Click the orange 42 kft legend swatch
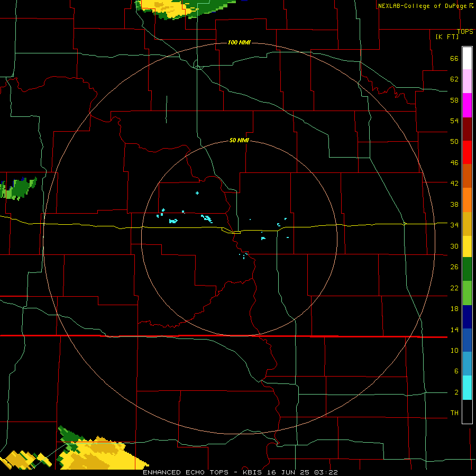This screenshot has width=476, height=476. (x=467, y=200)
